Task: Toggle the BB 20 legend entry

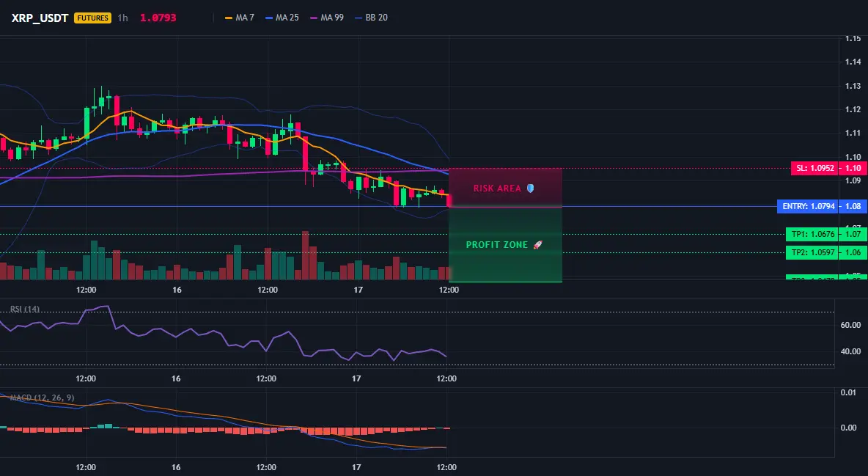Action: (372, 18)
